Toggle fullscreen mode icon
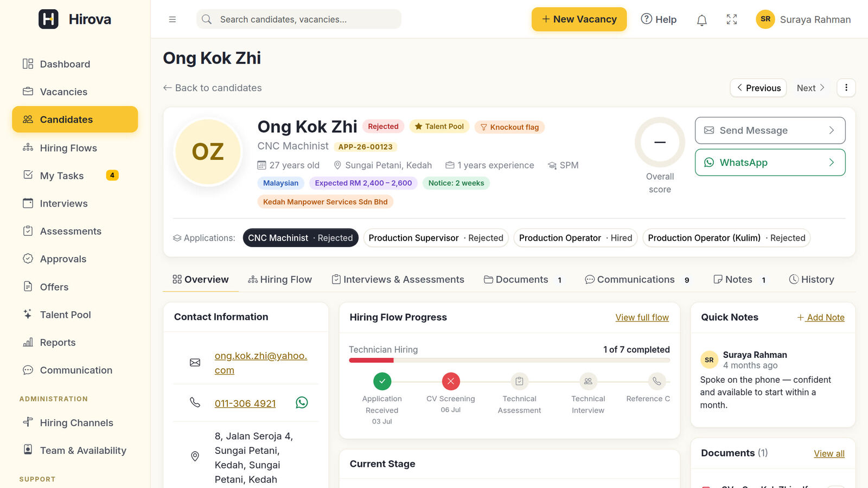 pyautogui.click(x=732, y=20)
